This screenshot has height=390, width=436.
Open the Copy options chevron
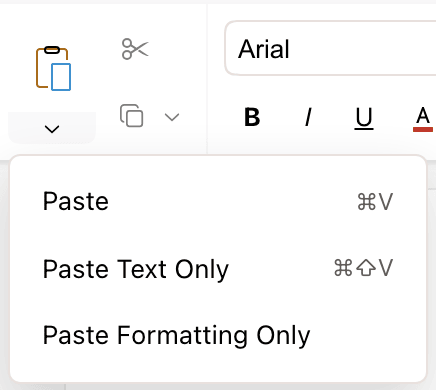tap(172, 117)
